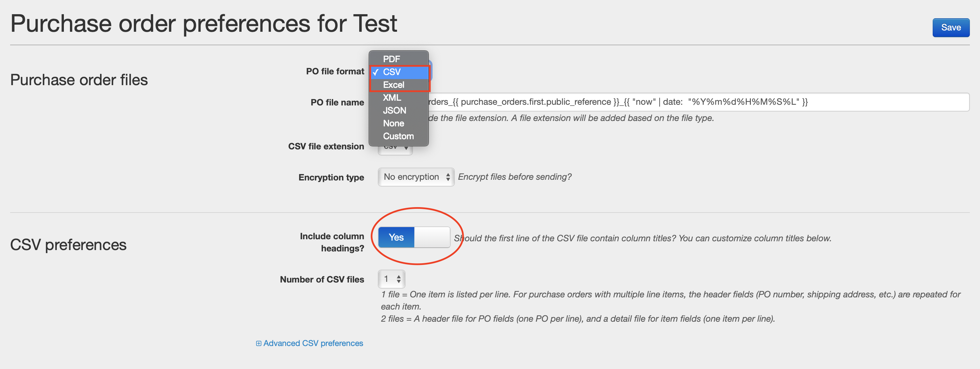Viewport: 980px width, 369px height.
Task: Click the Encryption type dropdown arrows
Action: pos(448,177)
